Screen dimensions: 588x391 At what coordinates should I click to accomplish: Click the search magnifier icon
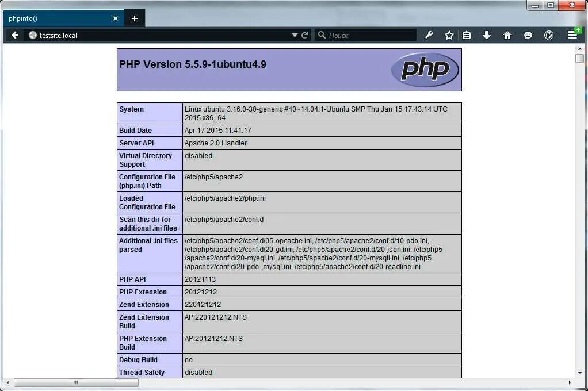(322, 35)
